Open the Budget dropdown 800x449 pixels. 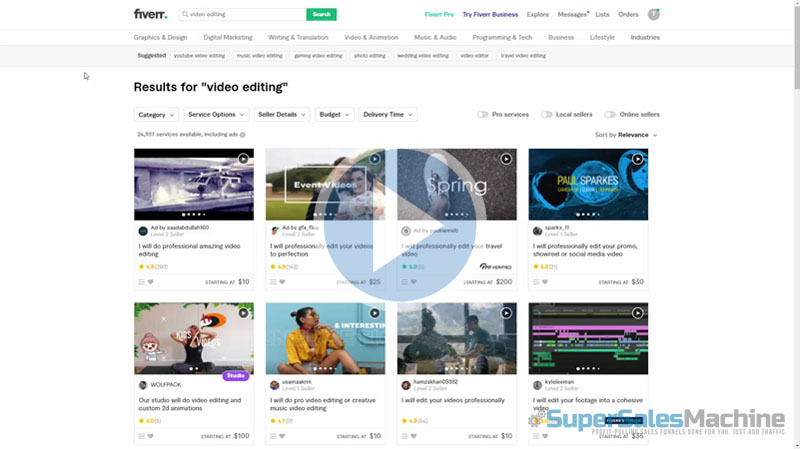[x=334, y=115]
